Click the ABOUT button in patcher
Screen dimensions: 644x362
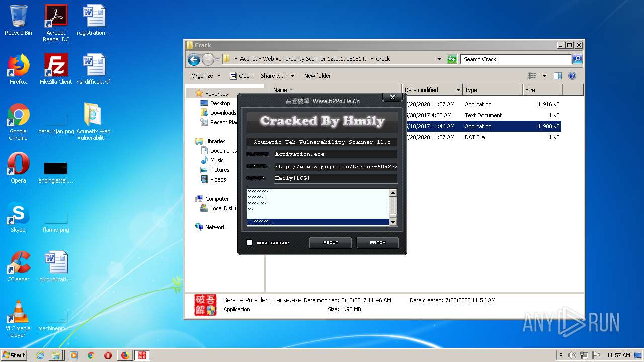pos(331,243)
